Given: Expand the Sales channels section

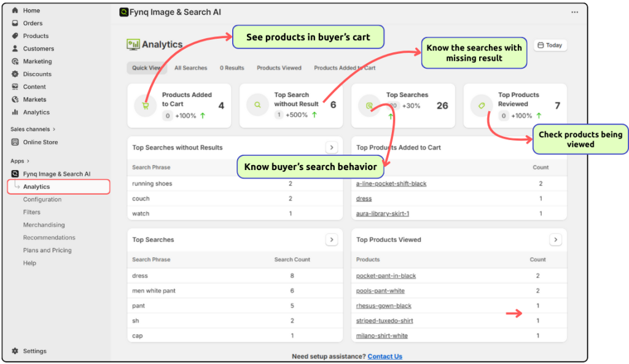Looking at the screenshot, I should pyautogui.click(x=33, y=129).
